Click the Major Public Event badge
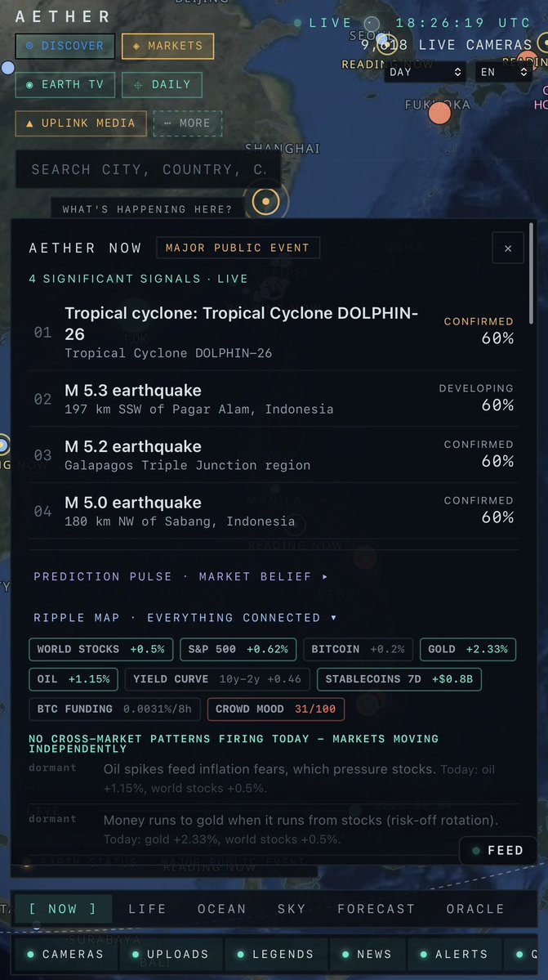The image size is (548, 980). pyautogui.click(x=238, y=248)
